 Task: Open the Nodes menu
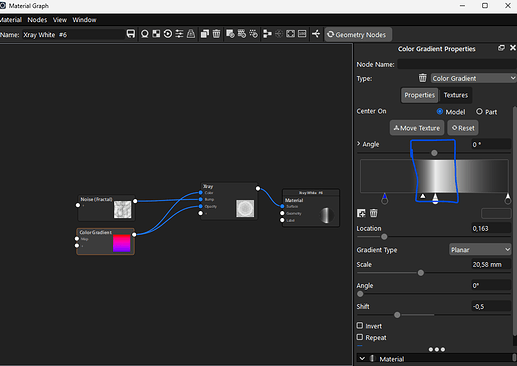coord(37,20)
